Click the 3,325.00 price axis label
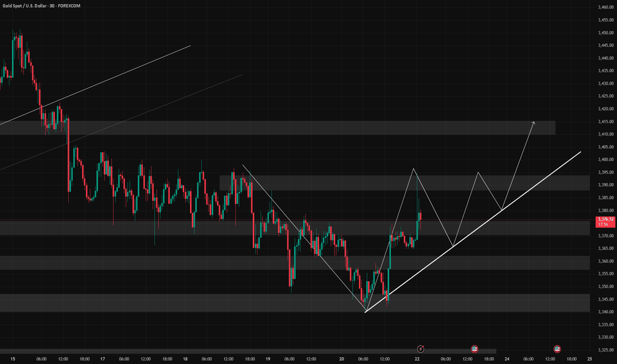The image size is (617, 364). tap(606, 350)
